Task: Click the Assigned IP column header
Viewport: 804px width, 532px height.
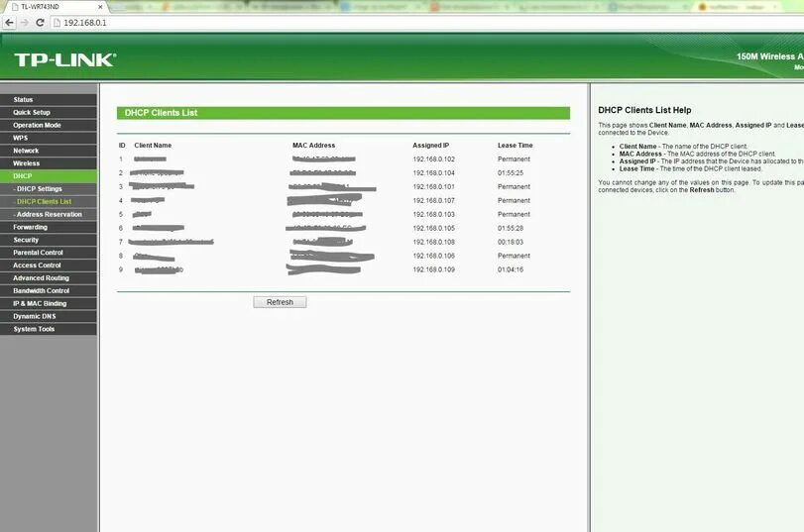Action: (430, 146)
